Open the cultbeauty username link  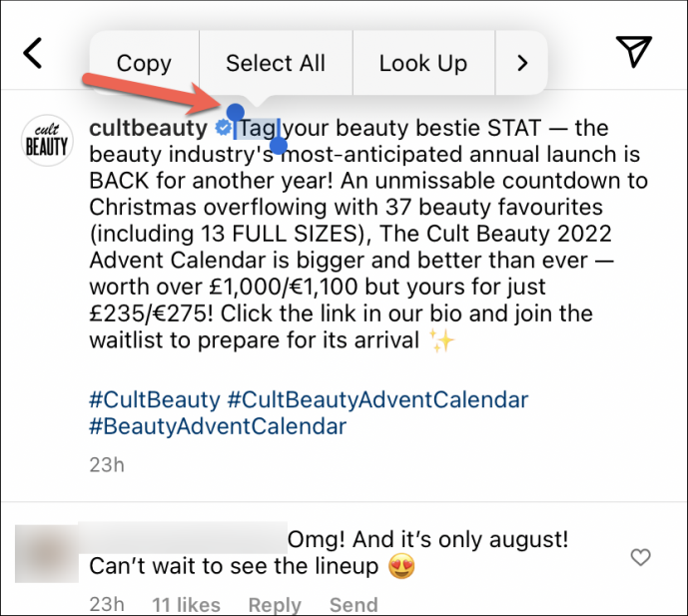148,129
